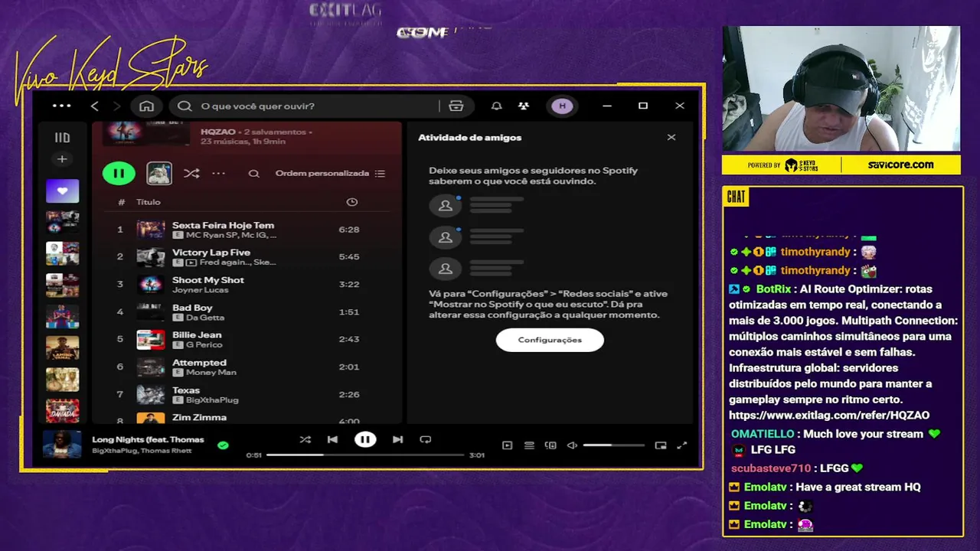
Task: Open the Liked Songs heart playlist
Action: (x=62, y=191)
